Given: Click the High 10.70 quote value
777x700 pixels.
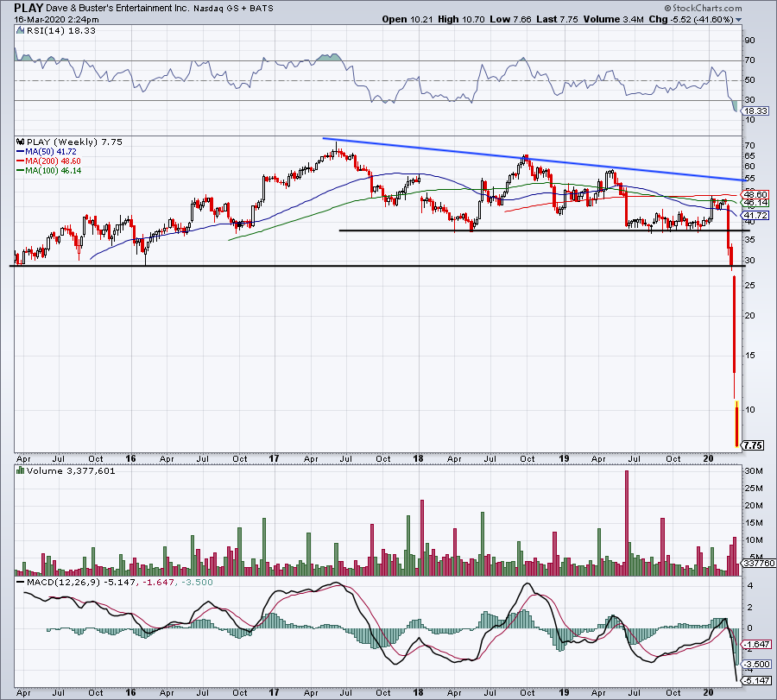Looking at the screenshot, I should pos(460,20).
